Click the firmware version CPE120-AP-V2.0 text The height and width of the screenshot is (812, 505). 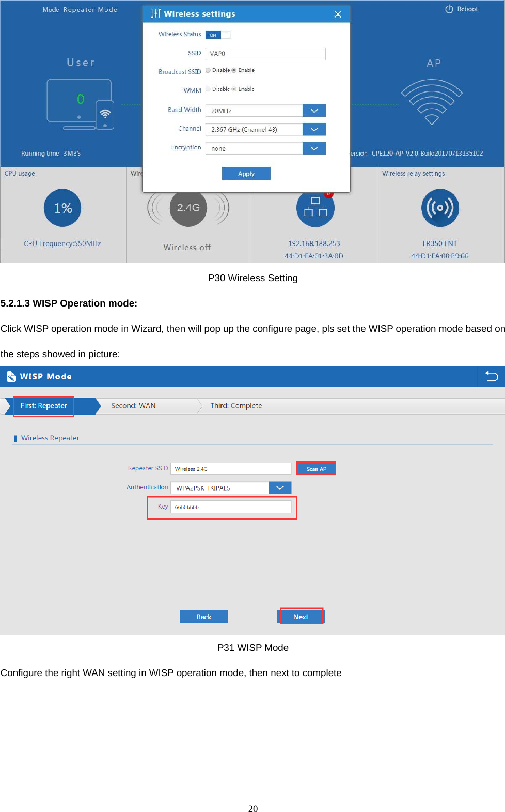(x=427, y=154)
